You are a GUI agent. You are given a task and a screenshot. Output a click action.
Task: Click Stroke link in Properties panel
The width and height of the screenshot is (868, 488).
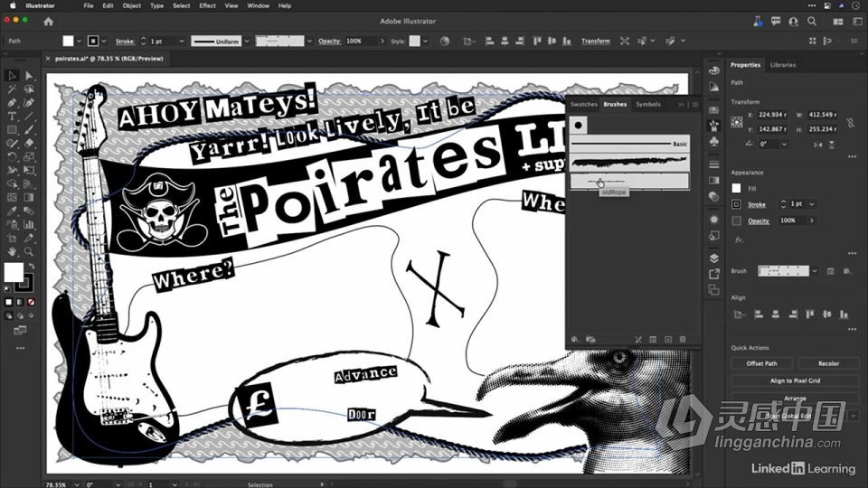pyautogui.click(x=757, y=205)
